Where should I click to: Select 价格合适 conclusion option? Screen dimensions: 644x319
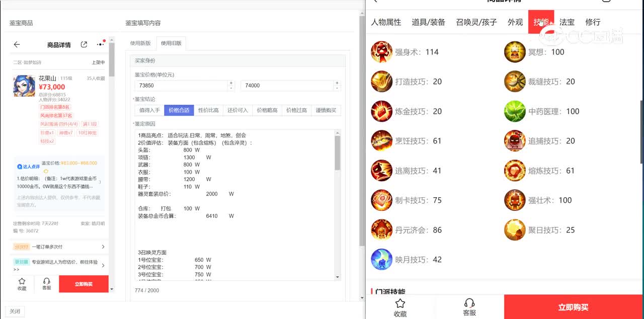pos(179,110)
